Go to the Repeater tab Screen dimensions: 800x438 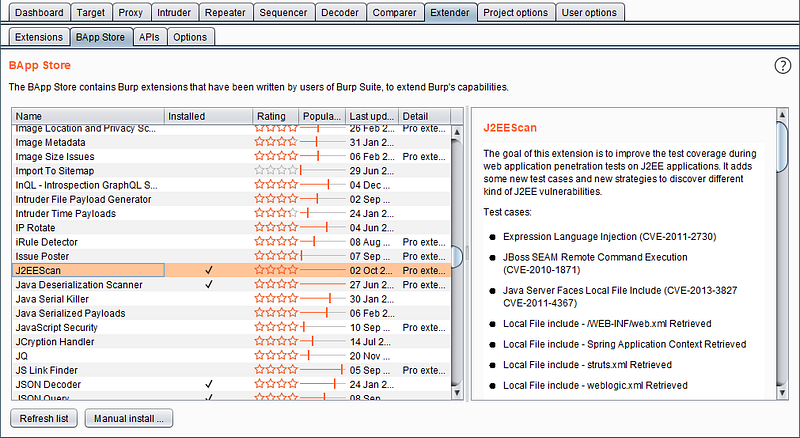click(x=225, y=12)
